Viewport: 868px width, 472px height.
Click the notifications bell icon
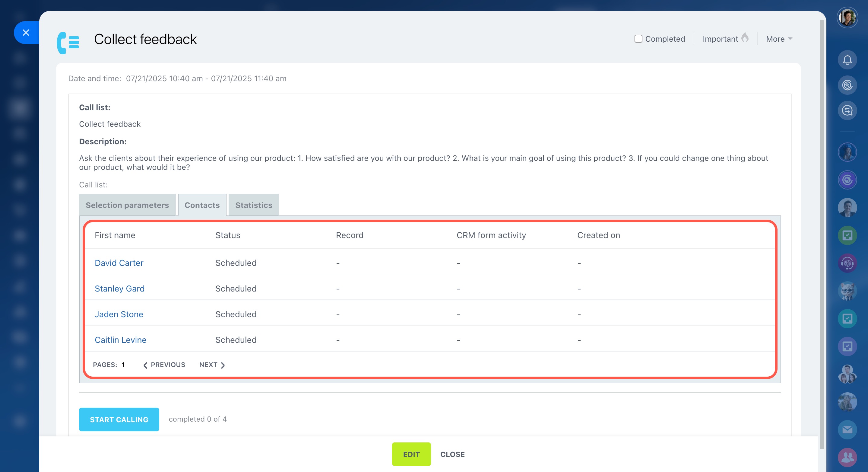[x=847, y=60]
